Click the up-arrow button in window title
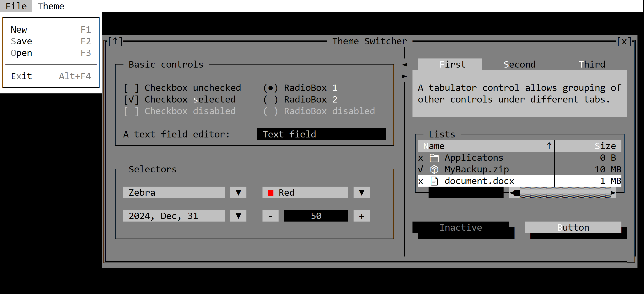 (115, 41)
